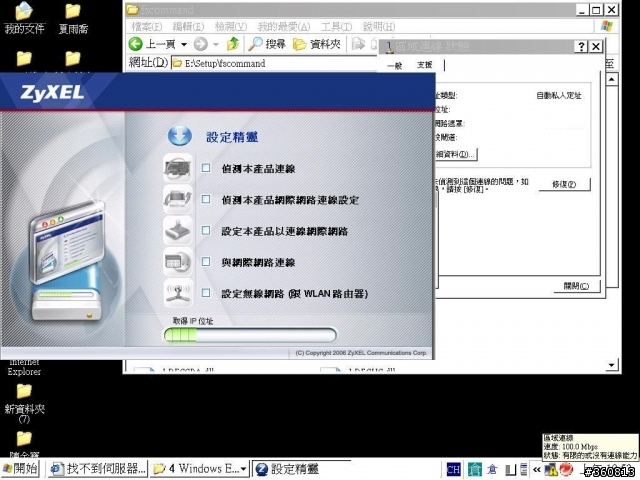The width and height of the screenshot is (640, 480).
Task: Click the Explorer Forward arrow button
Action: click(200, 44)
